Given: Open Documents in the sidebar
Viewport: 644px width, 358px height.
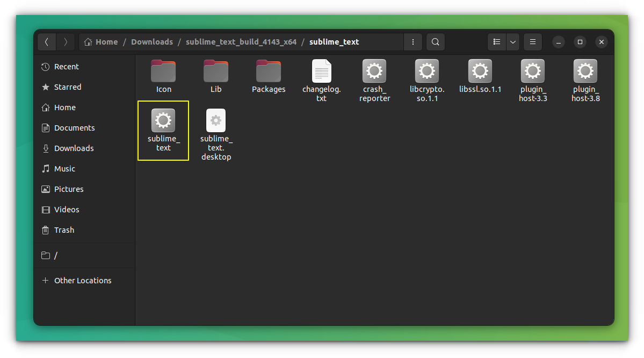Looking at the screenshot, I should click(x=85, y=128).
